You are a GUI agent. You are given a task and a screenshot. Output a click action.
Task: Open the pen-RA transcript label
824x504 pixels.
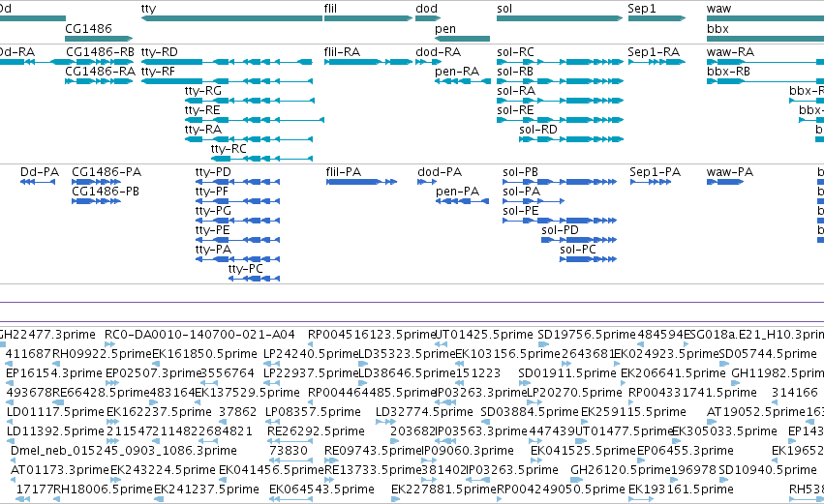click(457, 72)
